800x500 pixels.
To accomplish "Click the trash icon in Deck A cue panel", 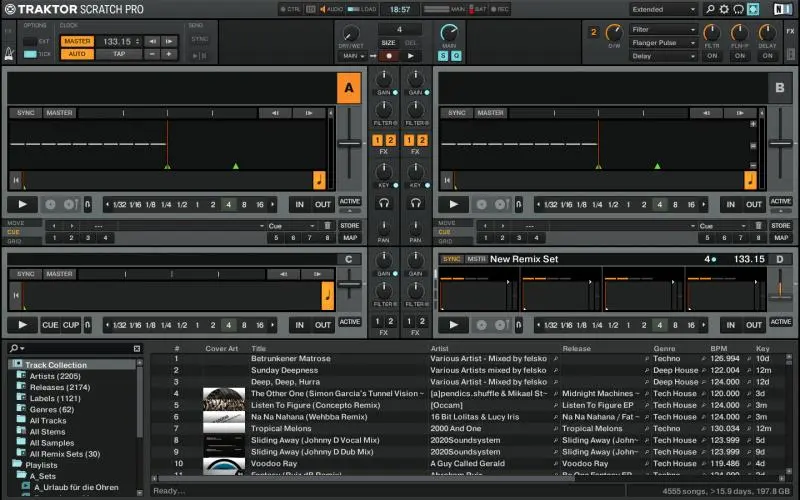I will (326, 225).
